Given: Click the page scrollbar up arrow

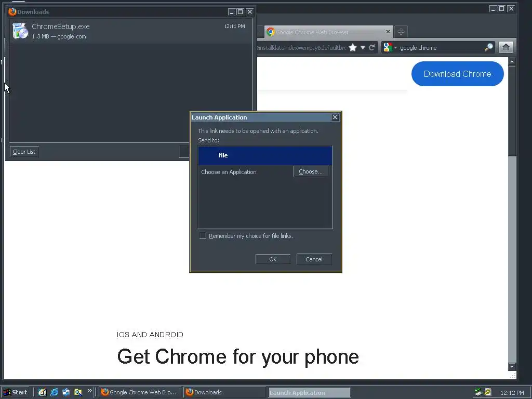Looking at the screenshot, I should [x=512, y=61].
